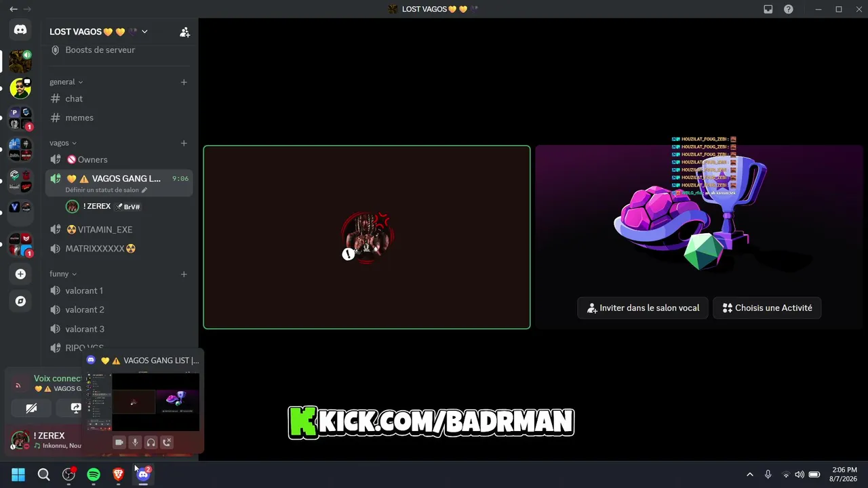Click the taskbar microphone tray icon
This screenshot has width=868, height=488.
768,474
